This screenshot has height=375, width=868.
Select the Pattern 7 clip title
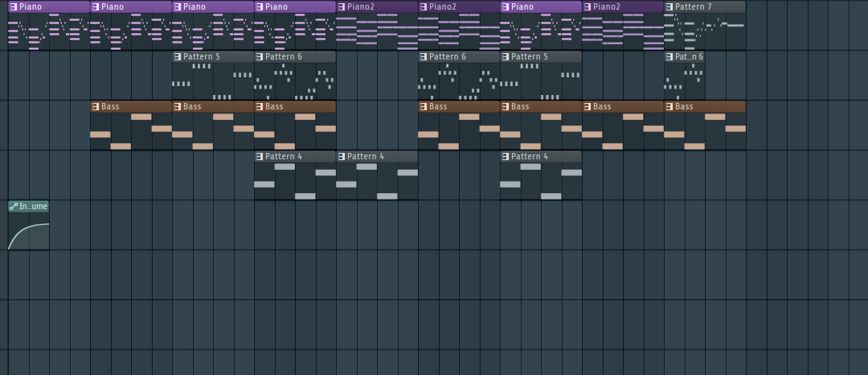pos(694,7)
